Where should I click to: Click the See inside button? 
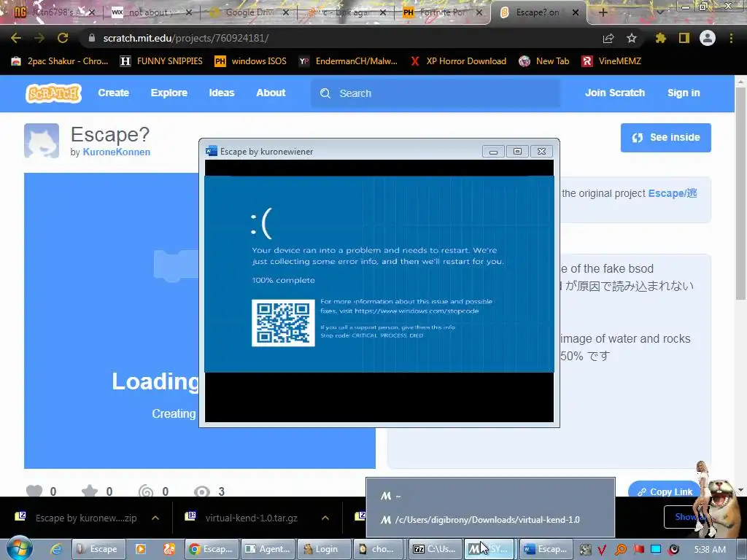point(665,138)
